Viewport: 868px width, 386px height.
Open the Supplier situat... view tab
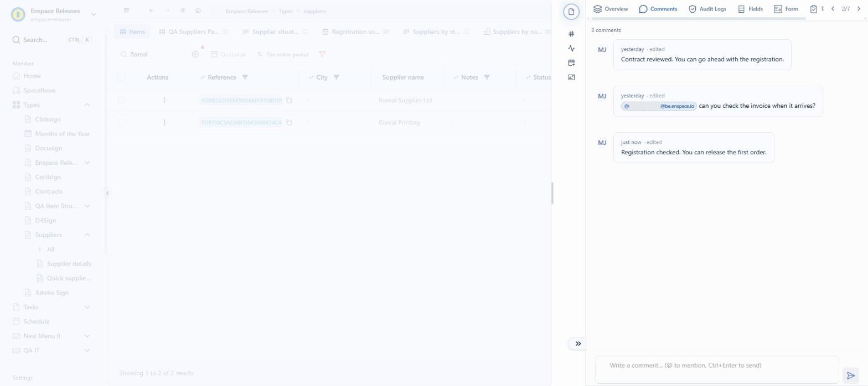pyautogui.click(x=275, y=32)
